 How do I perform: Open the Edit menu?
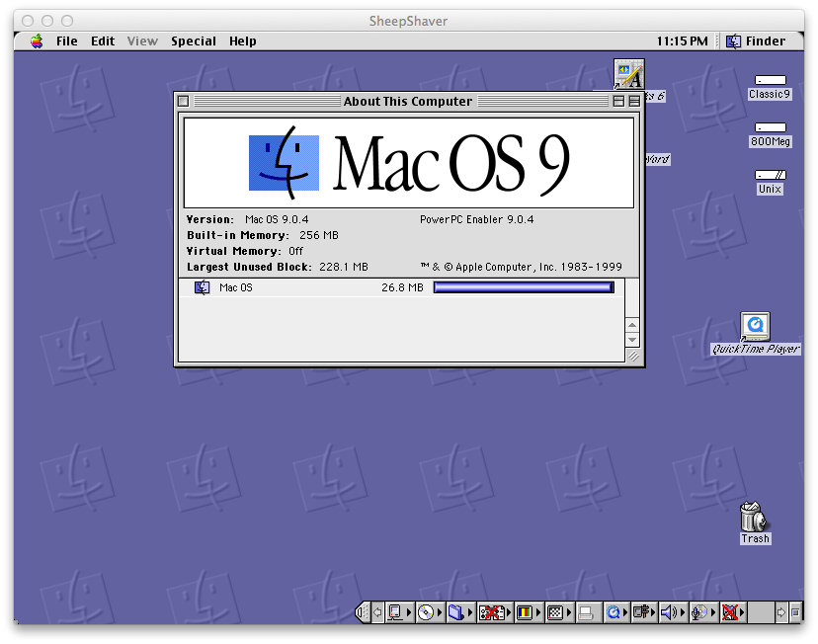[103, 41]
